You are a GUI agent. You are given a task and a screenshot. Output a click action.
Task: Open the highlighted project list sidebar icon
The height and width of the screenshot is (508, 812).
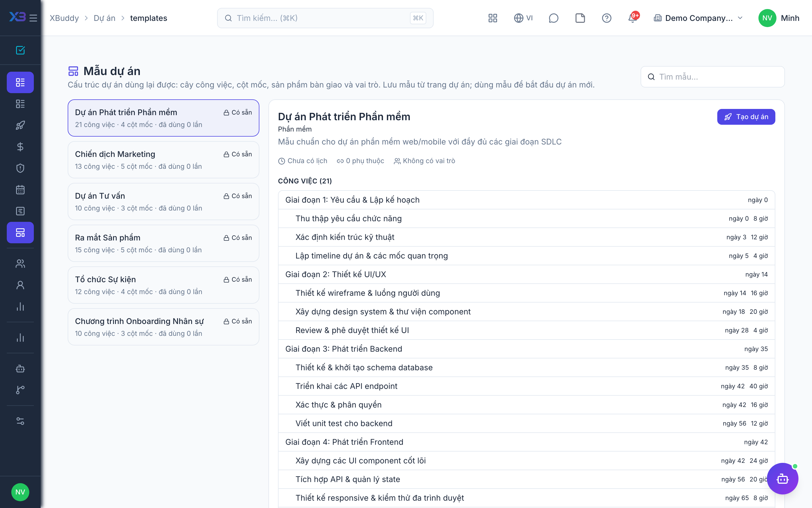coord(20,82)
